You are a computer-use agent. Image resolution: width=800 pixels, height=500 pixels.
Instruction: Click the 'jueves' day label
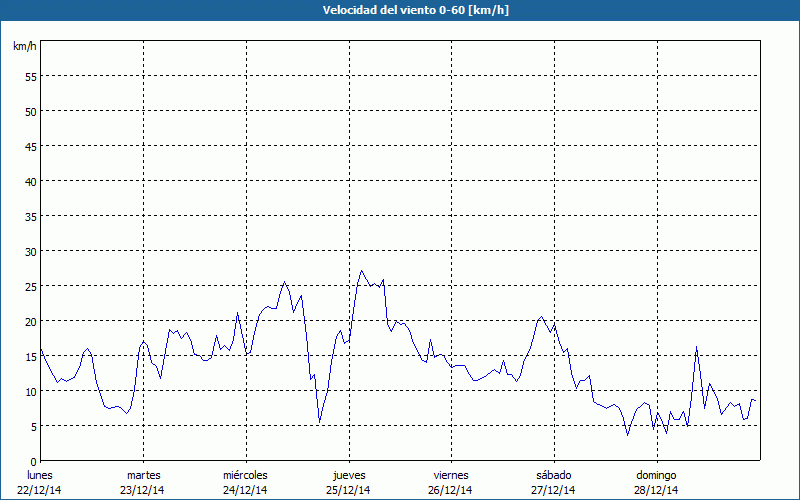348,475
